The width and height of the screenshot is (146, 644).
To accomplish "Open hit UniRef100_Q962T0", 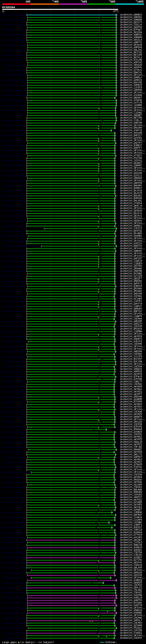I will (131, 324).
